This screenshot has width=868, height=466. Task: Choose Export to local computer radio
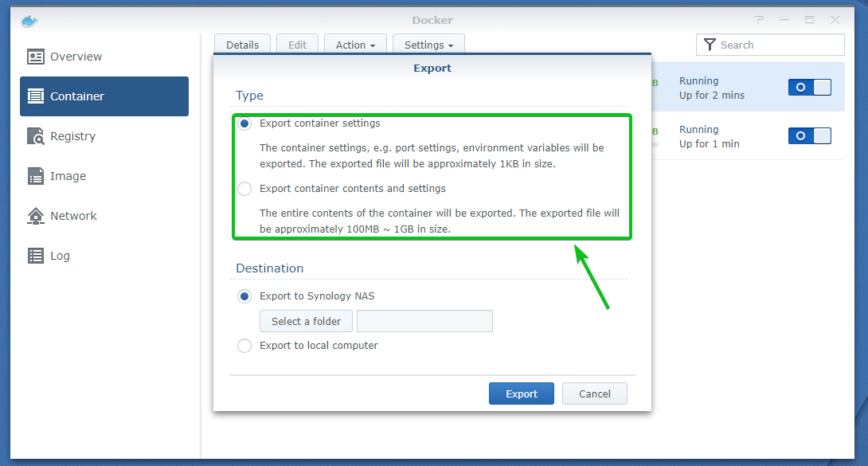pos(244,346)
